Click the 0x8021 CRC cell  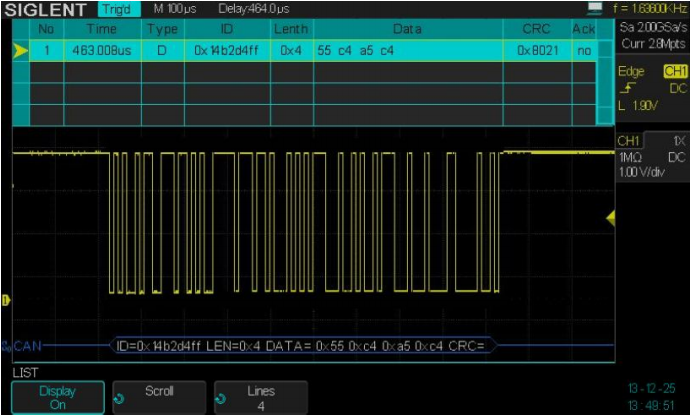[x=537, y=51]
